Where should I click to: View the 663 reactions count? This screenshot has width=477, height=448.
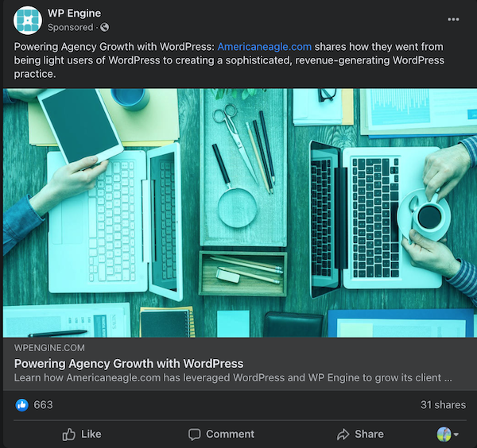43,405
